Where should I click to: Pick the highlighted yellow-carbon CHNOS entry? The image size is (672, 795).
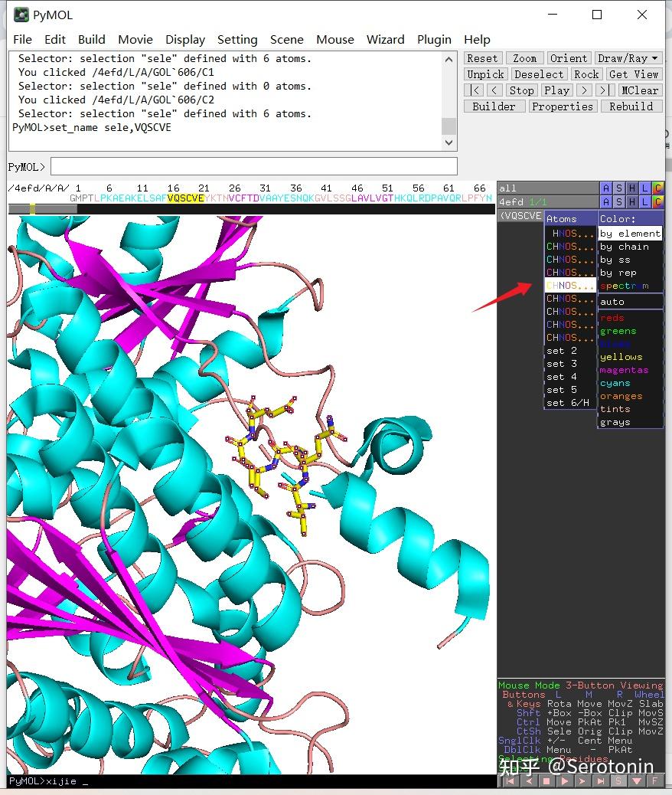click(x=570, y=286)
